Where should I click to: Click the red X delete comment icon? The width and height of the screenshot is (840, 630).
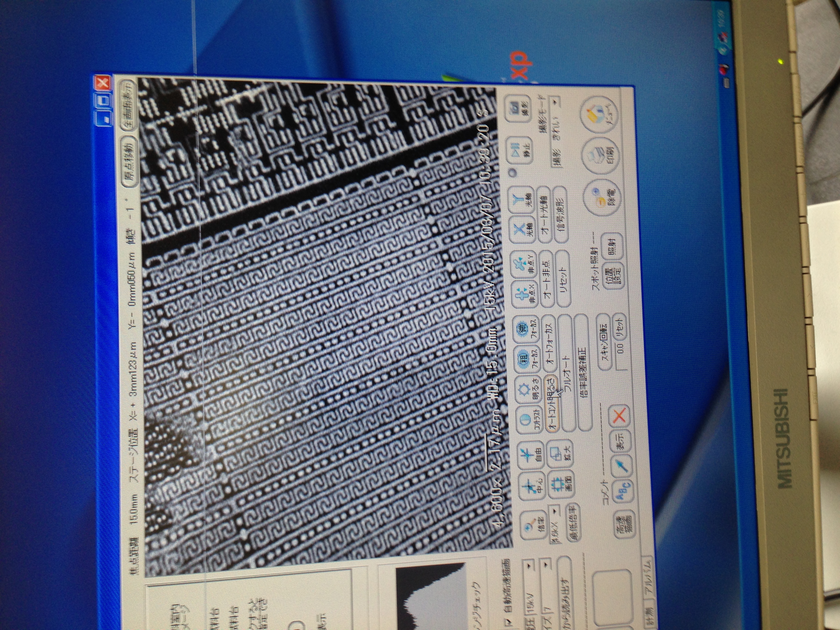click(619, 417)
